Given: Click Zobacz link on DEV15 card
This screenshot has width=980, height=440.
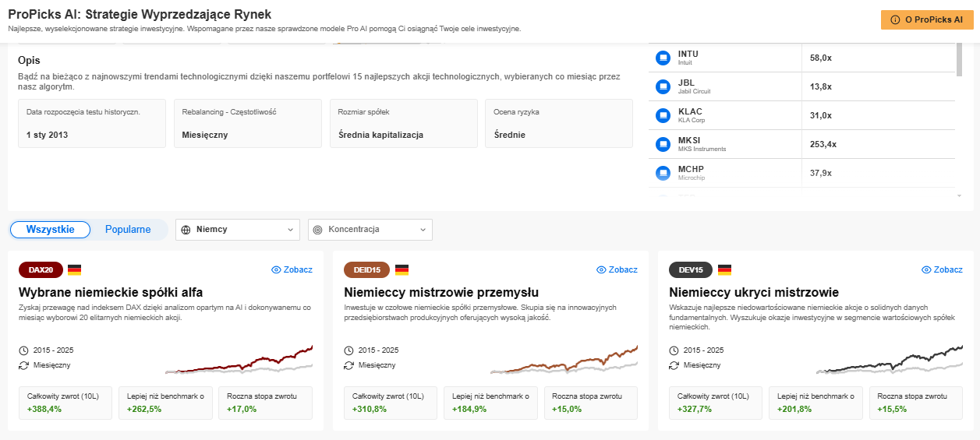Looking at the screenshot, I should tap(942, 269).
